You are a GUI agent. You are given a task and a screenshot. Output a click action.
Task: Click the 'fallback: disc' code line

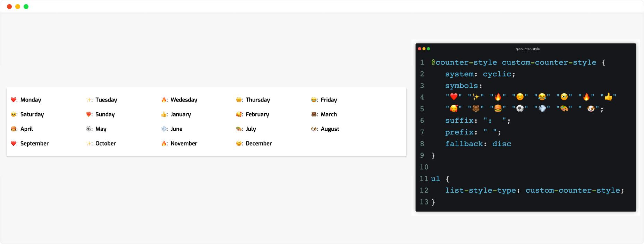[478, 144]
